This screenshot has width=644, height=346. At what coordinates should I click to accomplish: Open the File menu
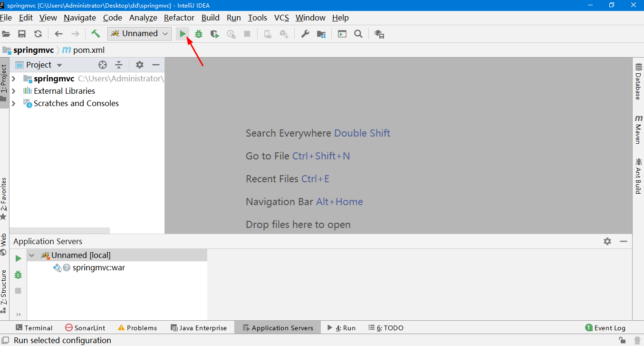pos(6,18)
